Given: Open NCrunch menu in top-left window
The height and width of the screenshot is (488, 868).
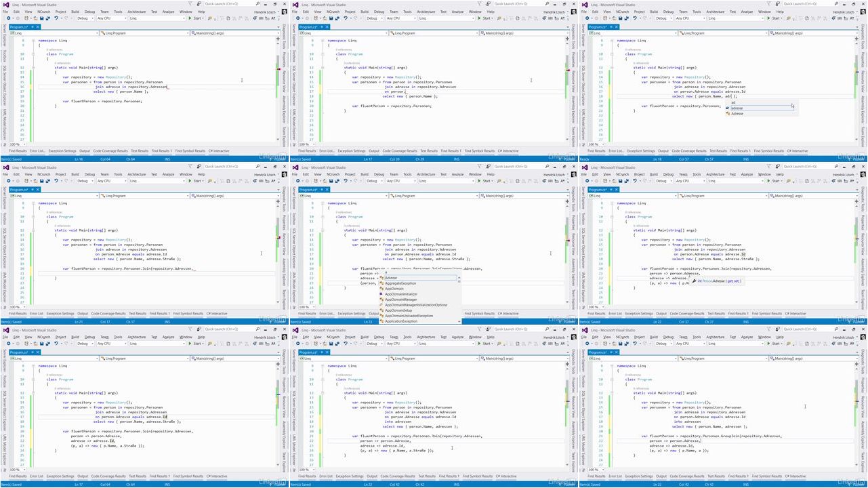Looking at the screenshot, I should [44, 12].
